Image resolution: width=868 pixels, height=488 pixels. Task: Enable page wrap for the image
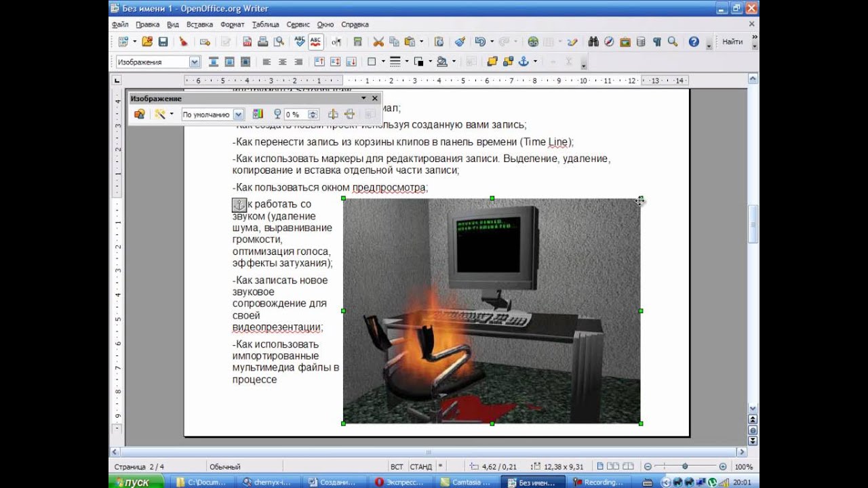point(229,62)
